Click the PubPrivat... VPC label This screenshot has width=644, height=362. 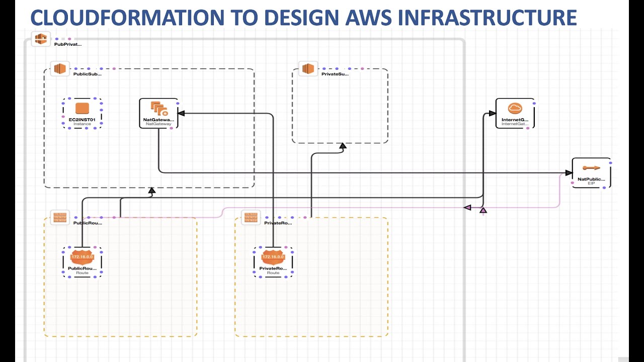click(67, 44)
